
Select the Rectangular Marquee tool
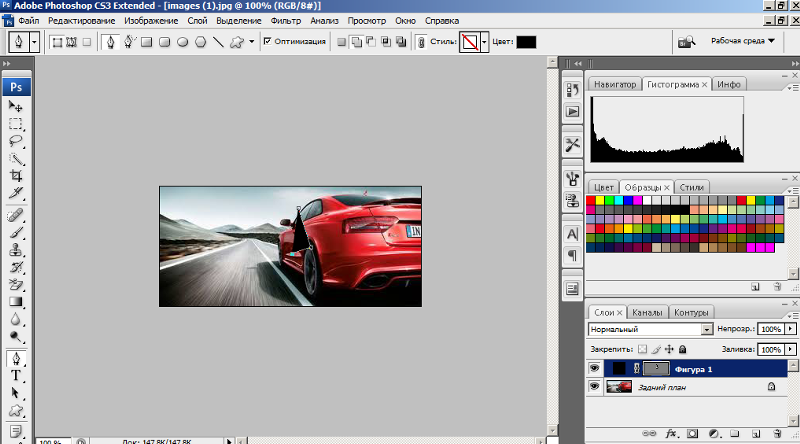[x=16, y=124]
